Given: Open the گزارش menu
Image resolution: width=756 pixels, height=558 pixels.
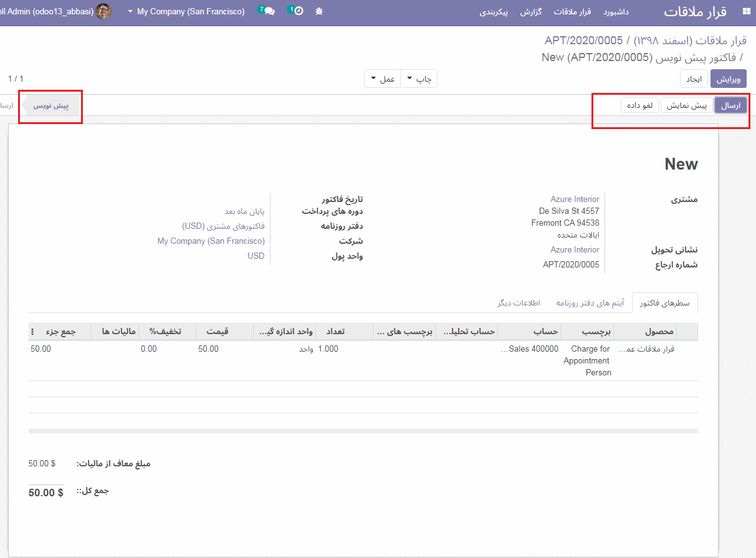Looking at the screenshot, I should [x=531, y=12].
